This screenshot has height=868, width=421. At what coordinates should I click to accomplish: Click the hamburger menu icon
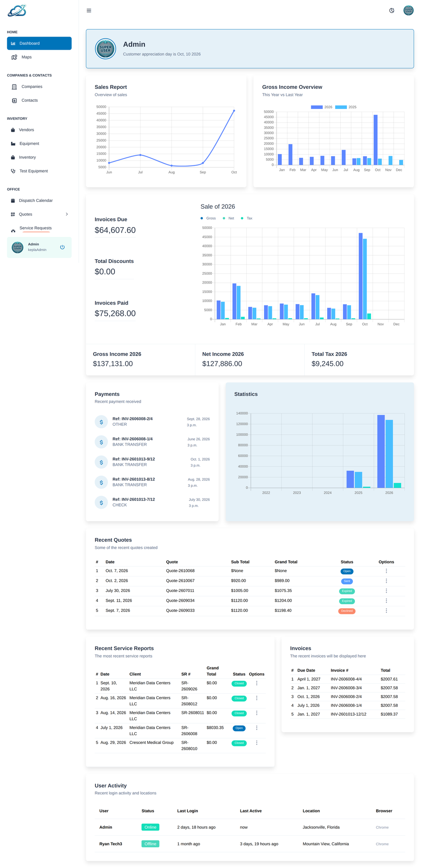(x=89, y=11)
